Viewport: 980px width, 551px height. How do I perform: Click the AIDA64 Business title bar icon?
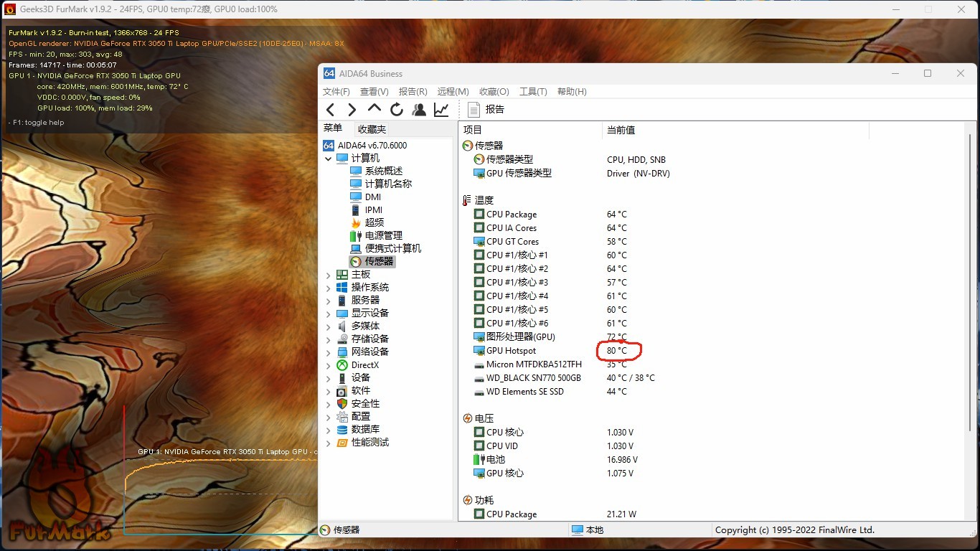click(x=329, y=73)
